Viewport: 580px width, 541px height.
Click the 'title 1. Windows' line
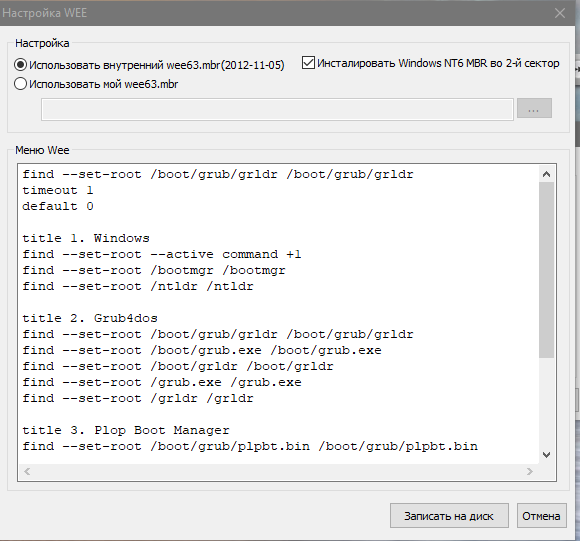pos(86,238)
